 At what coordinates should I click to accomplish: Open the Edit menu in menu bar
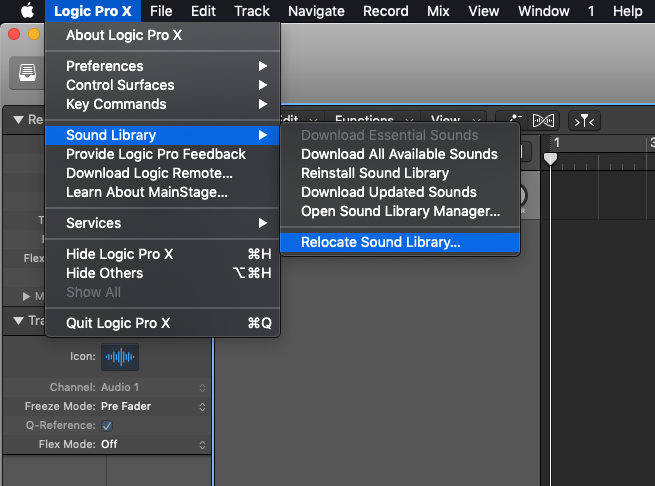pos(203,11)
